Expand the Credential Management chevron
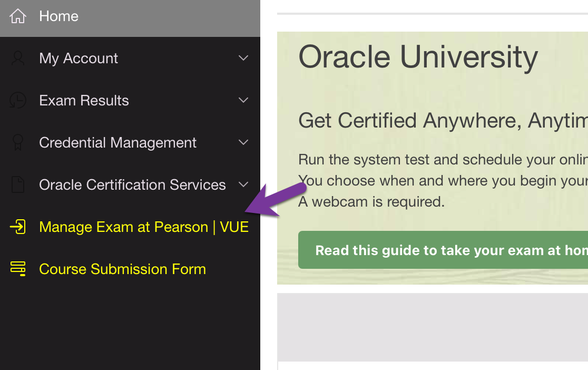 coord(243,142)
